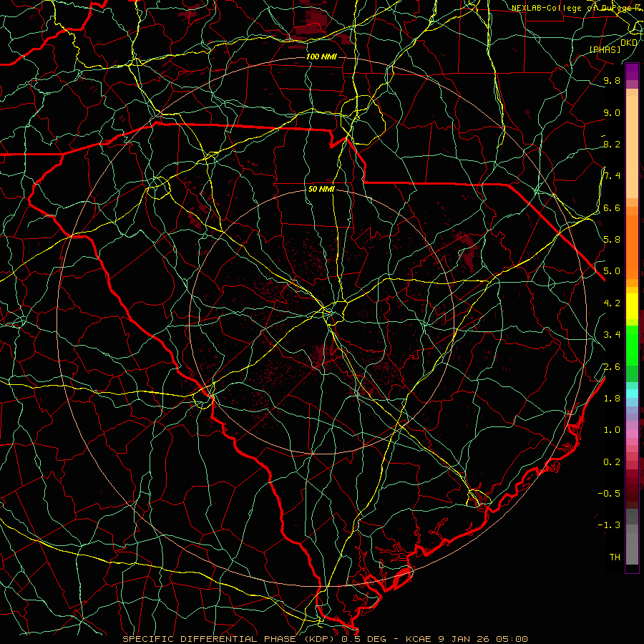Pick the orange band in the color bar
Image resolution: width=644 pixels, height=644 pixels.
click(x=632, y=246)
